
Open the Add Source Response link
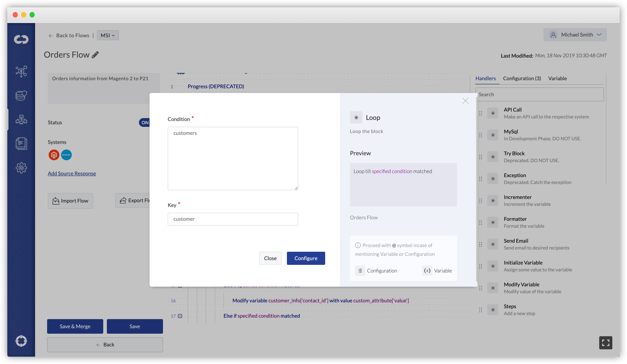pyautogui.click(x=72, y=173)
